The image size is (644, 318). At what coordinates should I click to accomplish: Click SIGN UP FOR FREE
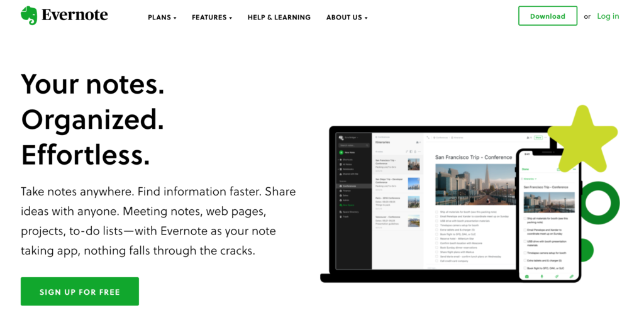[x=80, y=292]
